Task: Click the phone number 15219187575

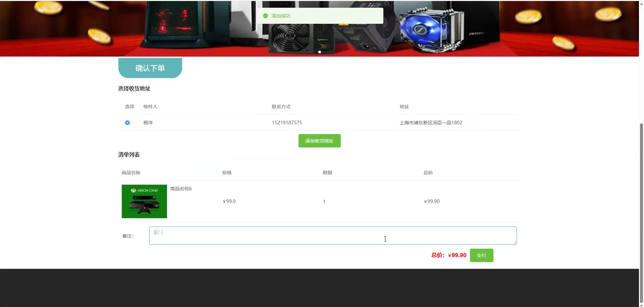Action: tap(287, 123)
